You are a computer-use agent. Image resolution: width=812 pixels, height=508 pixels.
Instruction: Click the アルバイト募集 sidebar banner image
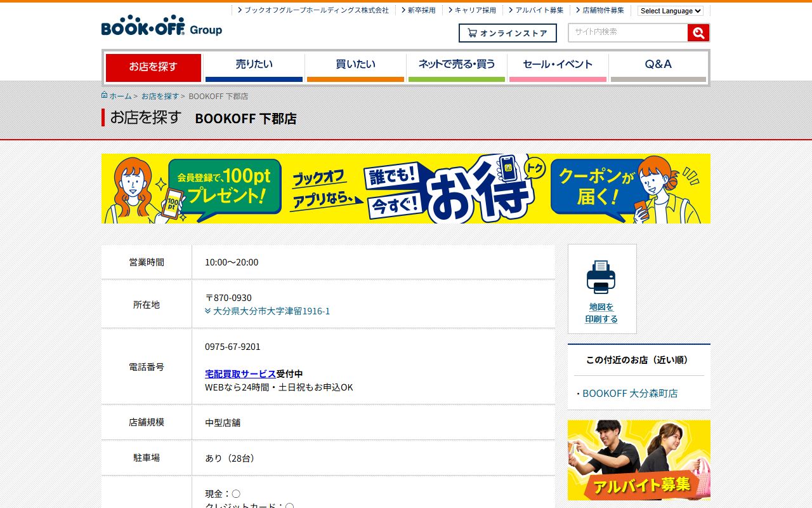[639, 460]
